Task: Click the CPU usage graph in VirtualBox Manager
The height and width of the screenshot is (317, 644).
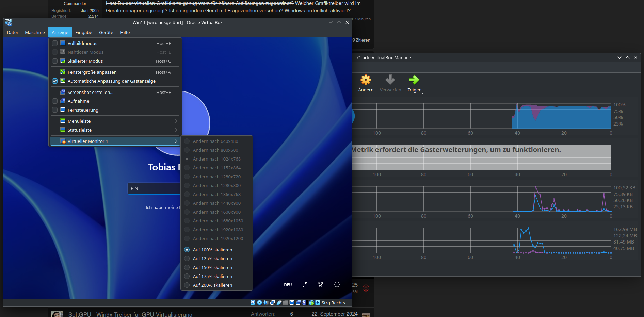Action: click(x=482, y=116)
